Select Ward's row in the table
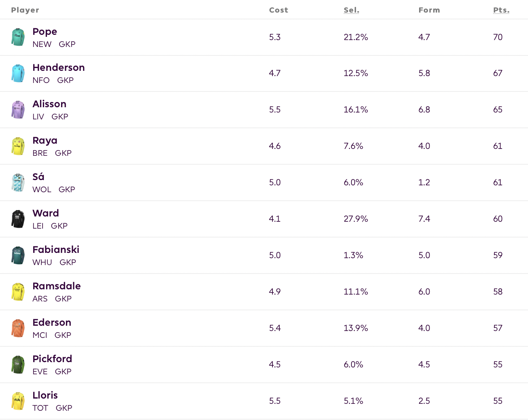The width and height of the screenshot is (528, 420). (264, 219)
